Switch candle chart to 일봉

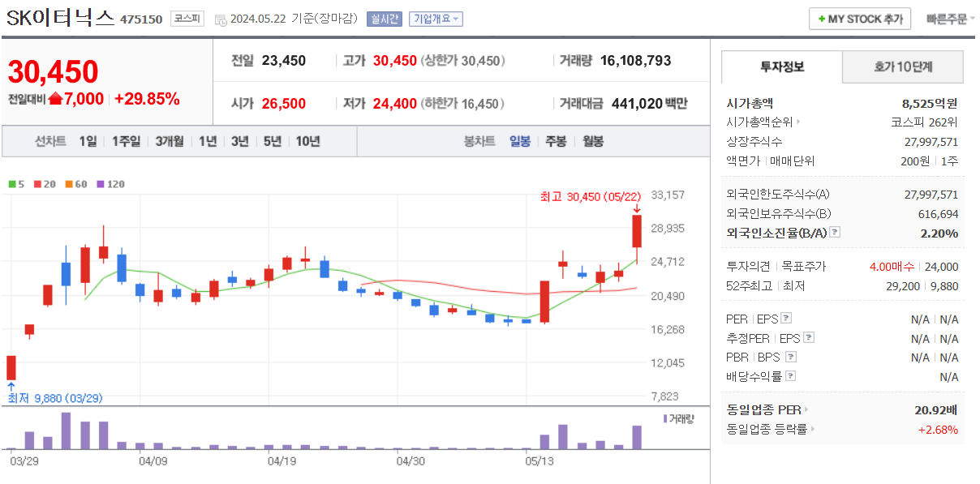tap(520, 141)
